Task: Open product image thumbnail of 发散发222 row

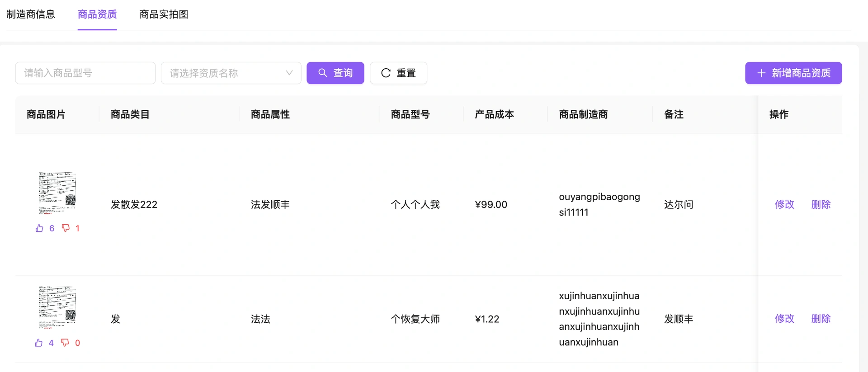Action: coord(57,193)
